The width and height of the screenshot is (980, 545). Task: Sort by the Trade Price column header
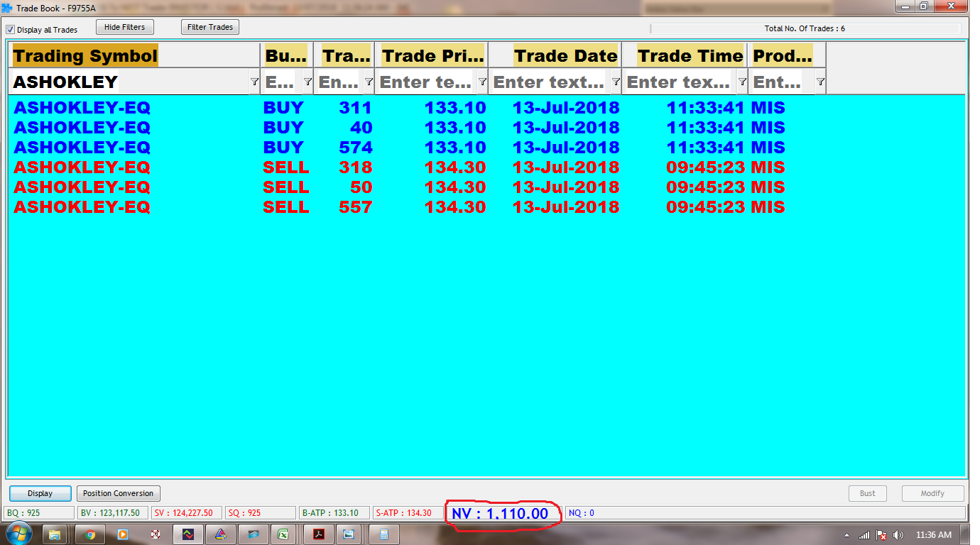tap(432, 55)
